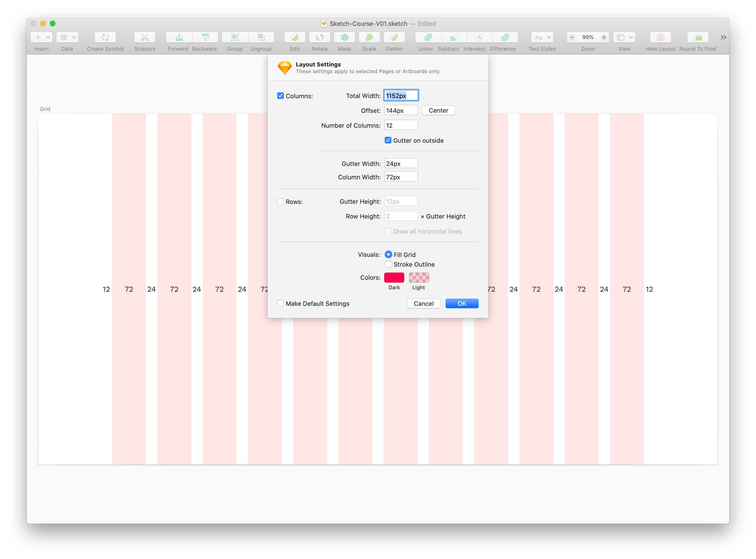This screenshot has width=756, height=559.
Task: Open the Dark color swatch
Action: pos(394,278)
